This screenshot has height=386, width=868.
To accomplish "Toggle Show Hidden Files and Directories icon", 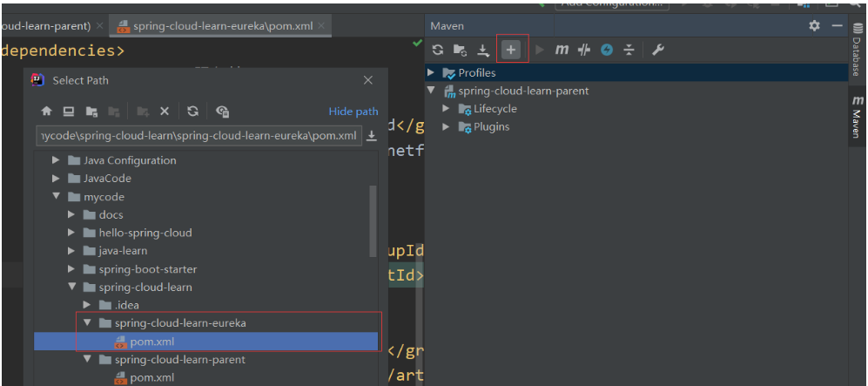I will pos(223,112).
